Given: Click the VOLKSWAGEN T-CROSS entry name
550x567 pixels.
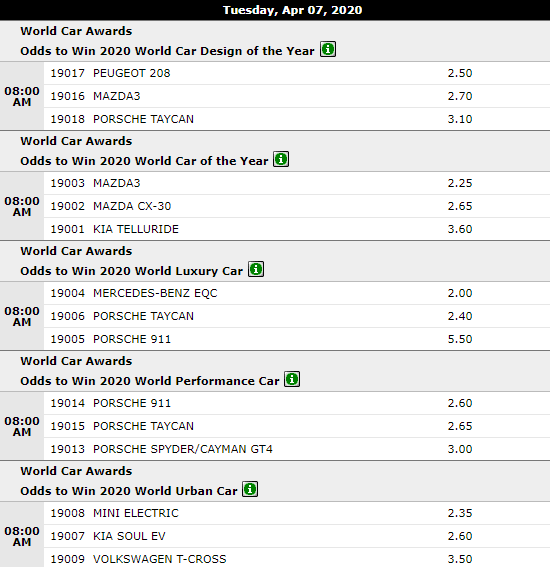Looking at the screenshot, I should pos(159,559).
